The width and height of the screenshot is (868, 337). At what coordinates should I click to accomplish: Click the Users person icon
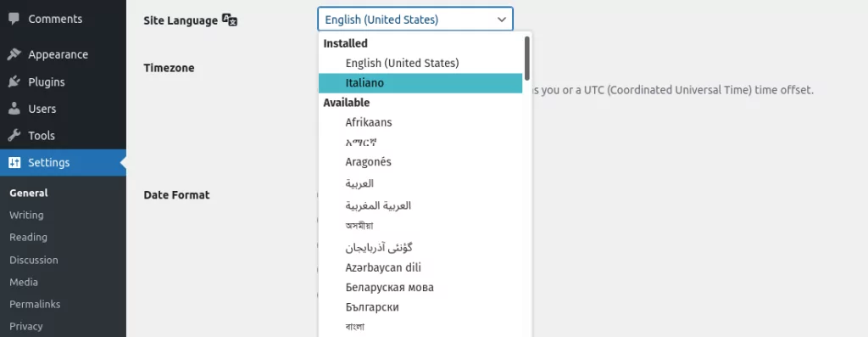point(14,109)
